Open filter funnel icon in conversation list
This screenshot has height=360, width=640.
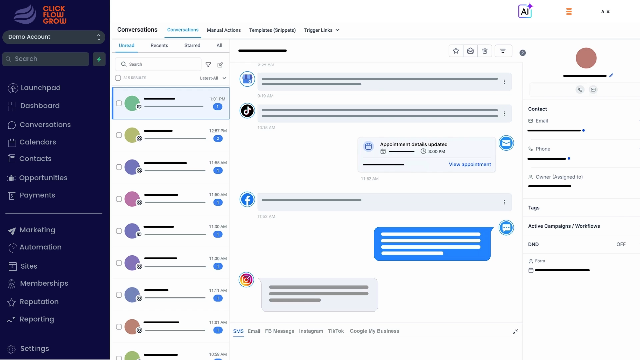[x=208, y=64]
